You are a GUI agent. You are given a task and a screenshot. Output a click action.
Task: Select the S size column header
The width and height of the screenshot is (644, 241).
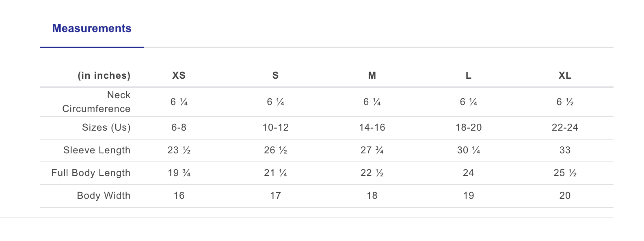click(x=275, y=75)
